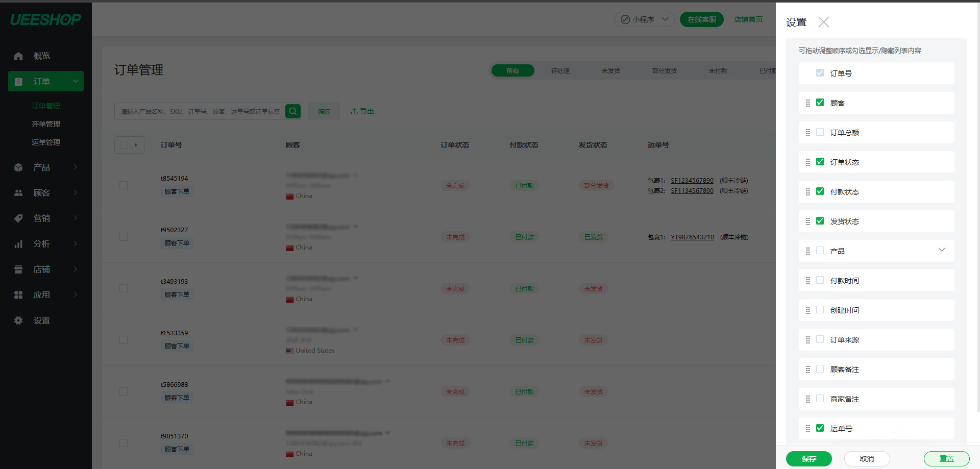Click the 概览 home icon in sidebar

(x=18, y=56)
